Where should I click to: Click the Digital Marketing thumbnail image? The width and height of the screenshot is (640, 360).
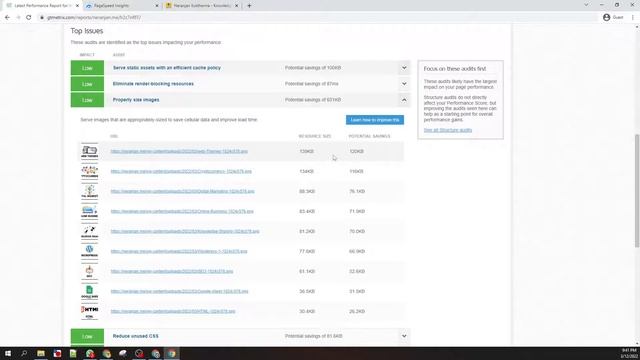coord(89,191)
